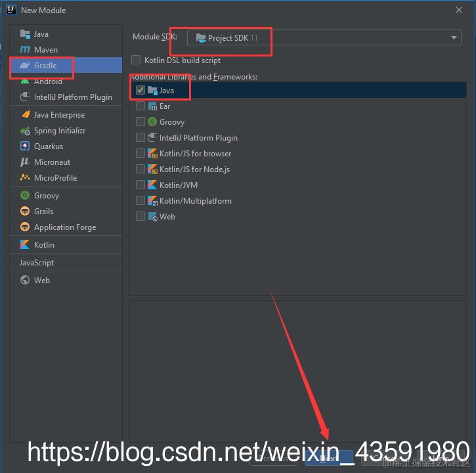Click the Micronaut label
Screen dimensions: 476x473
pyautogui.click(x=53, y=162)
